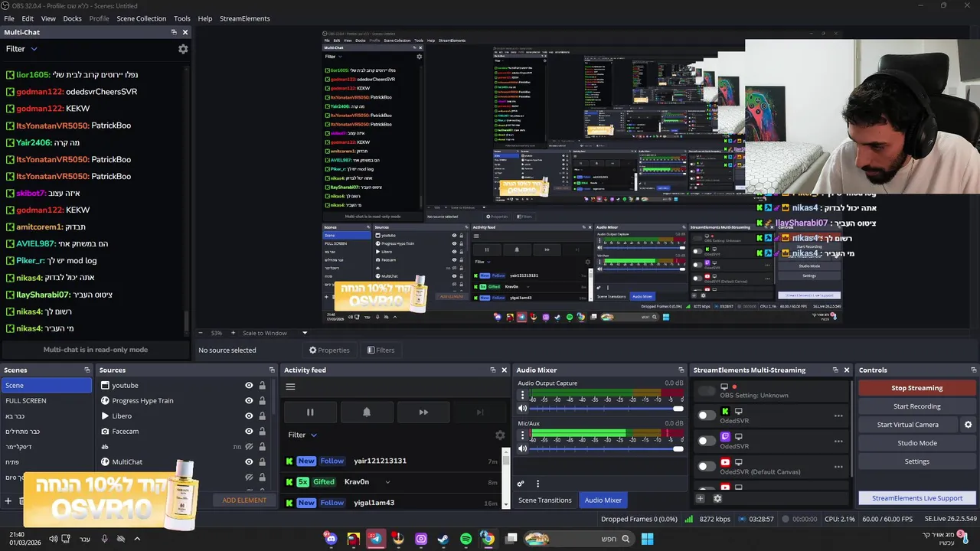Open StreamElements Live Support

coord(917,498)
